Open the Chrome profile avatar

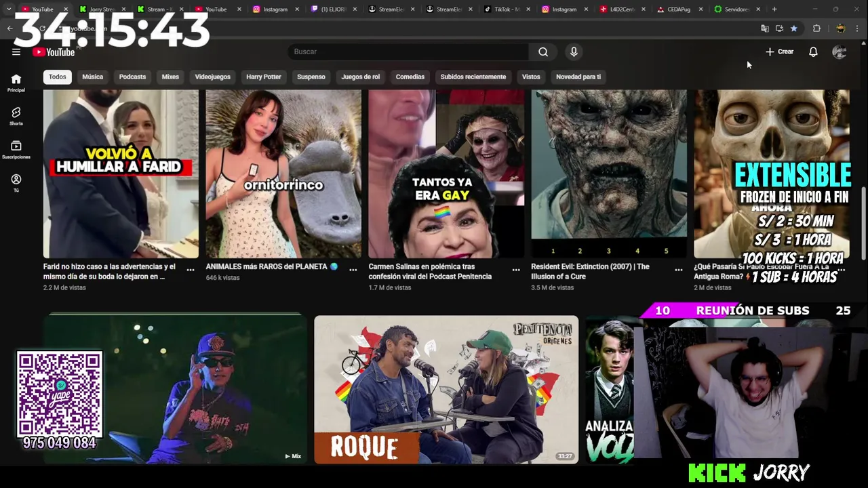click(840, 28)
